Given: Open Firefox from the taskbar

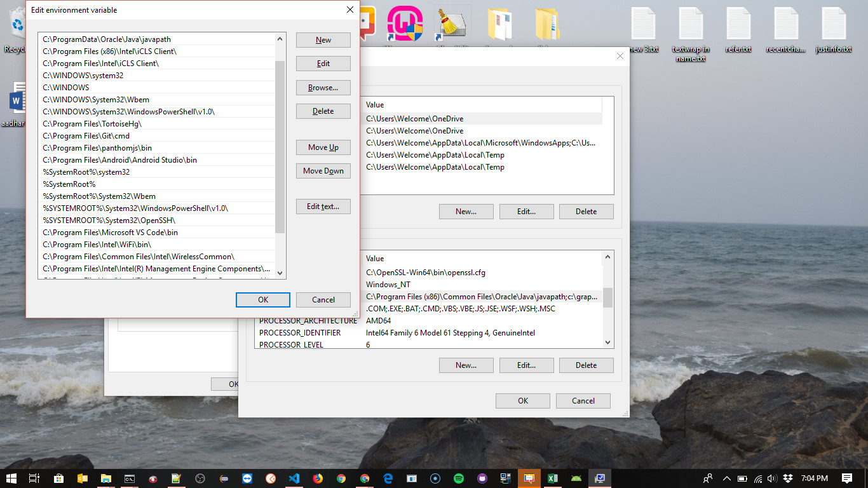Looking at the screenshot, I should (318, 478).
